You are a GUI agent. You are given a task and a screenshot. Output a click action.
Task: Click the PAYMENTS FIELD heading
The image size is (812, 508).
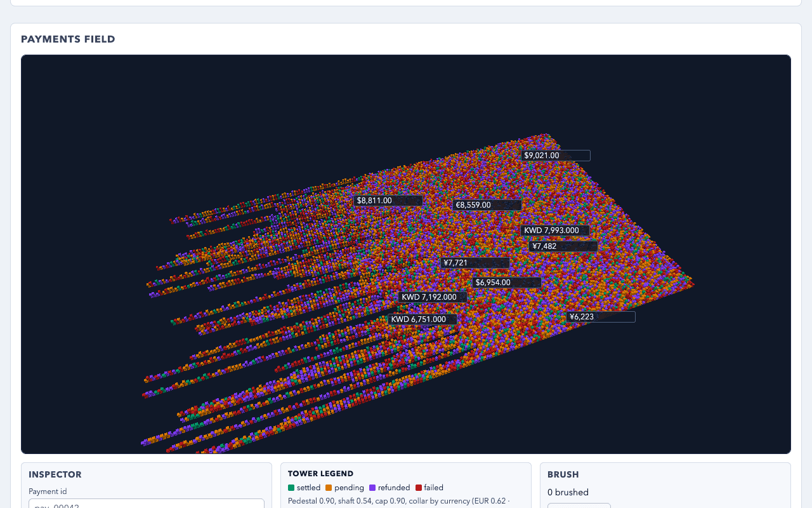point(68,39)
